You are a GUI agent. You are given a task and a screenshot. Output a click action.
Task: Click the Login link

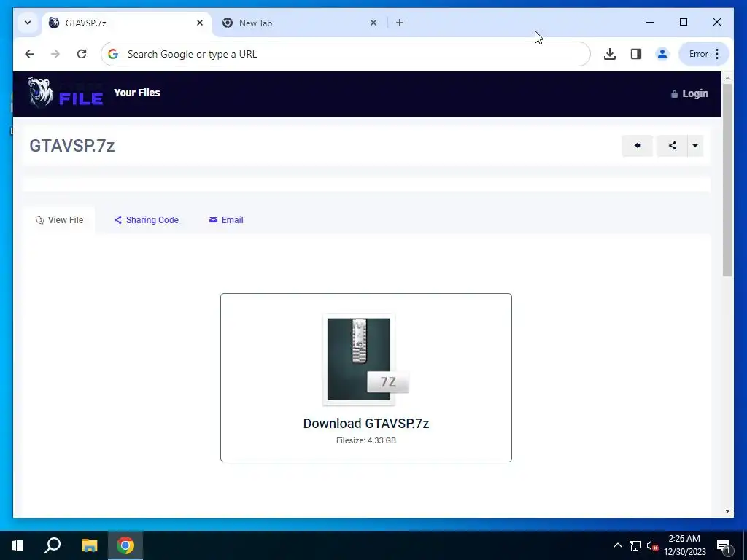tap(689, 94)
